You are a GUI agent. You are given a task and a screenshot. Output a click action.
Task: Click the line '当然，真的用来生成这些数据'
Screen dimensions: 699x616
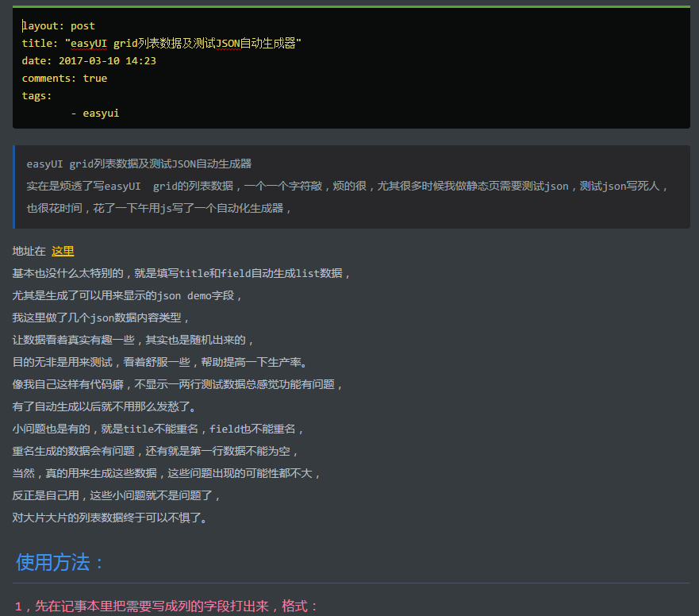click(167, 473)
